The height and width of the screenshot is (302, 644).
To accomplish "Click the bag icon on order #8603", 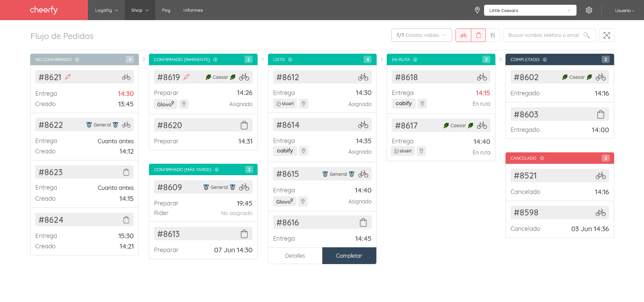I will (601, 114).
